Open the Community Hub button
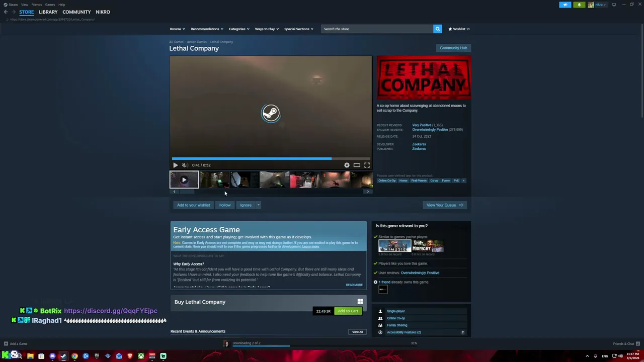644x362 pixels. (453, 48)
